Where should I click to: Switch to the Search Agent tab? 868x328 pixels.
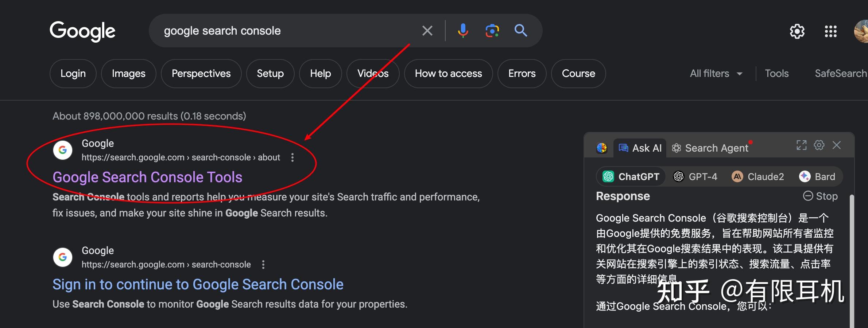(710, 148)
